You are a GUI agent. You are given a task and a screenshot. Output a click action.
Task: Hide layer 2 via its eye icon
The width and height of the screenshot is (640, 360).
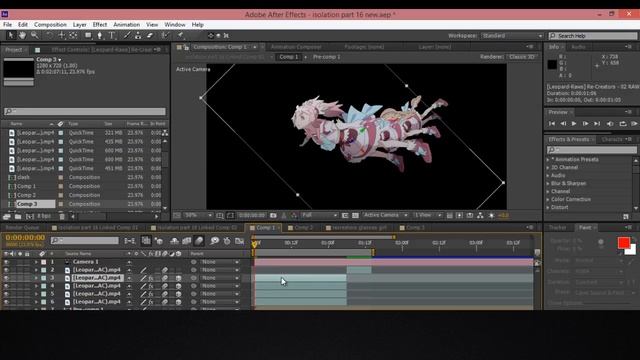6,270
